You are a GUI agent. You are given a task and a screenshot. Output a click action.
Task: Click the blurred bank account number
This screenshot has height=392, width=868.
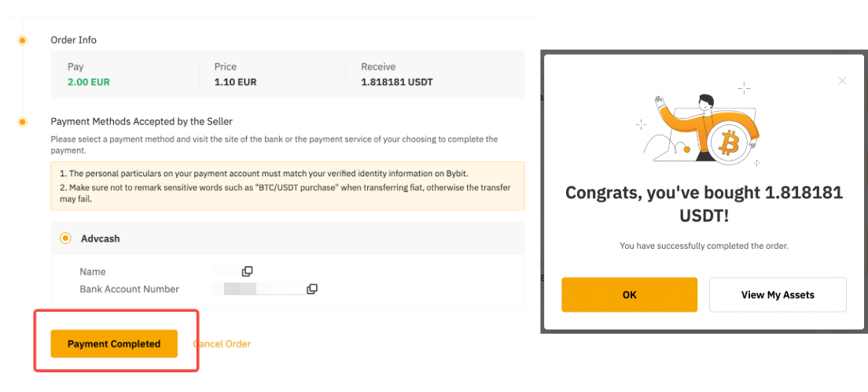[248, 289]
